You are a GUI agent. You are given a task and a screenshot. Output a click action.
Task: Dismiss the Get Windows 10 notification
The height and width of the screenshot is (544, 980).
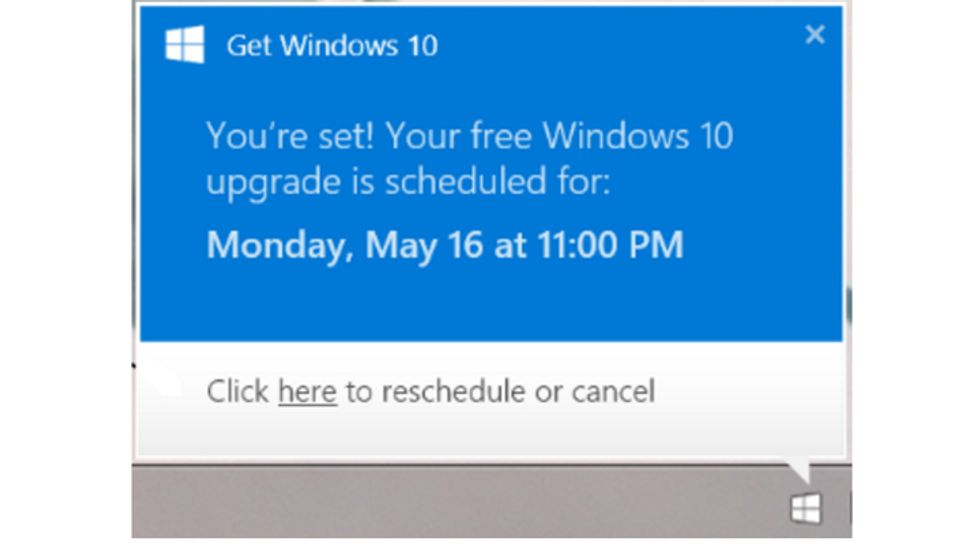814,34
